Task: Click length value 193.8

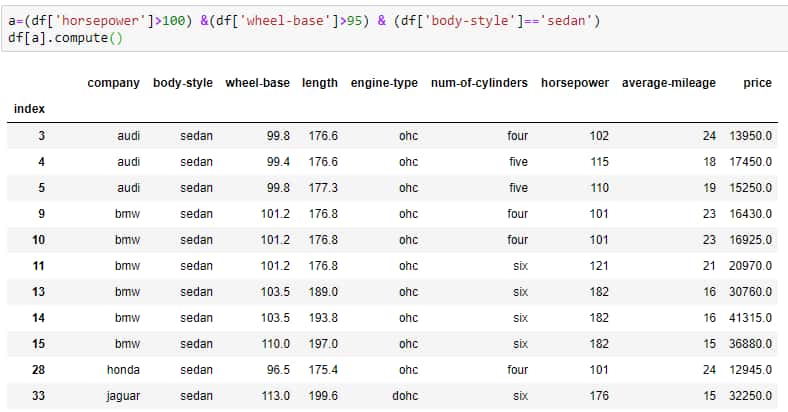Action: tap(323, 318)
